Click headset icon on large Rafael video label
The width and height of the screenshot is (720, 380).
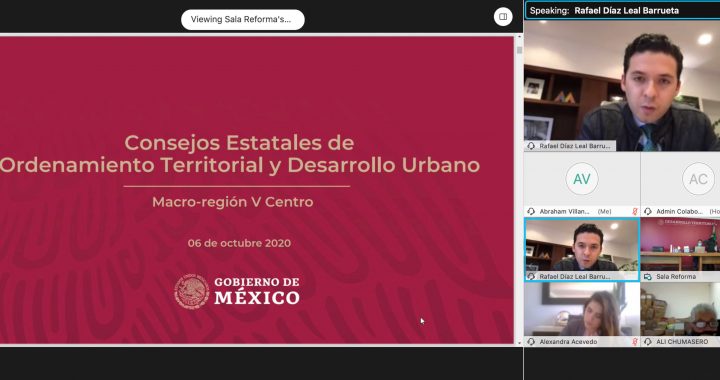(531, 146)
